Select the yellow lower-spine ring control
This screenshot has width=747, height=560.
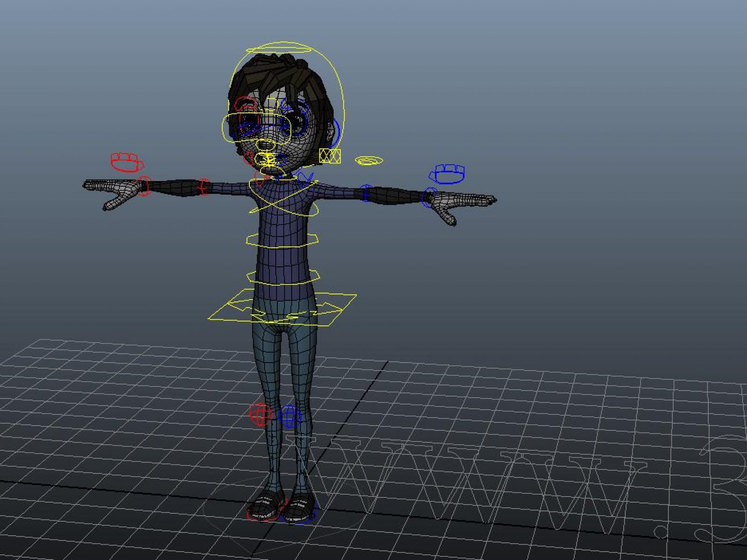283,277
